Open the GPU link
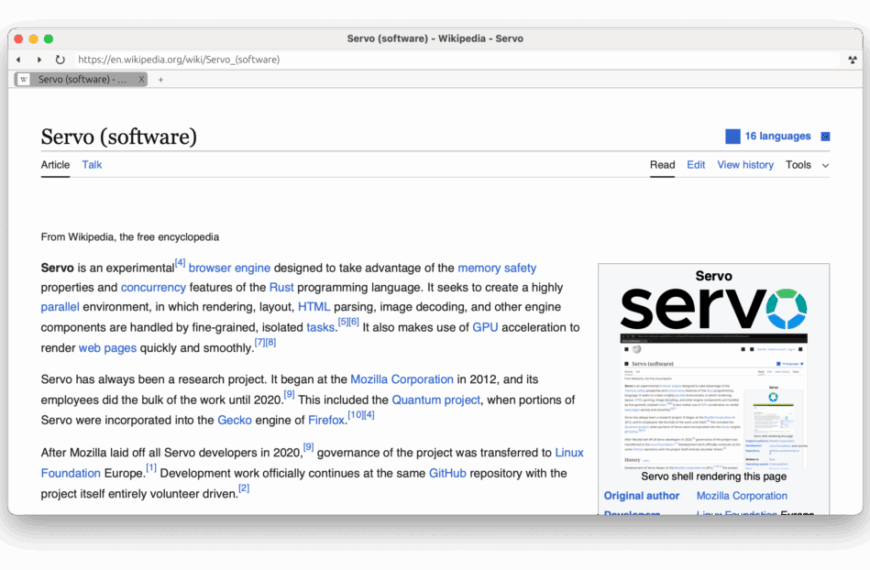This screenshot has width=870, height=570. (x=485, y=327)
